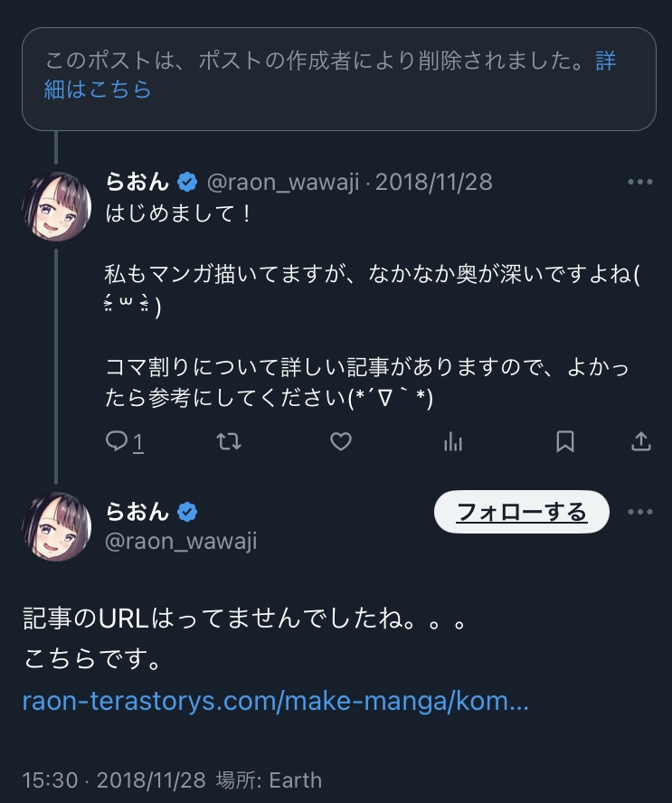Screen dimensions: 672x803
Task: View analytics for the first post
Action: click(453, 441)
